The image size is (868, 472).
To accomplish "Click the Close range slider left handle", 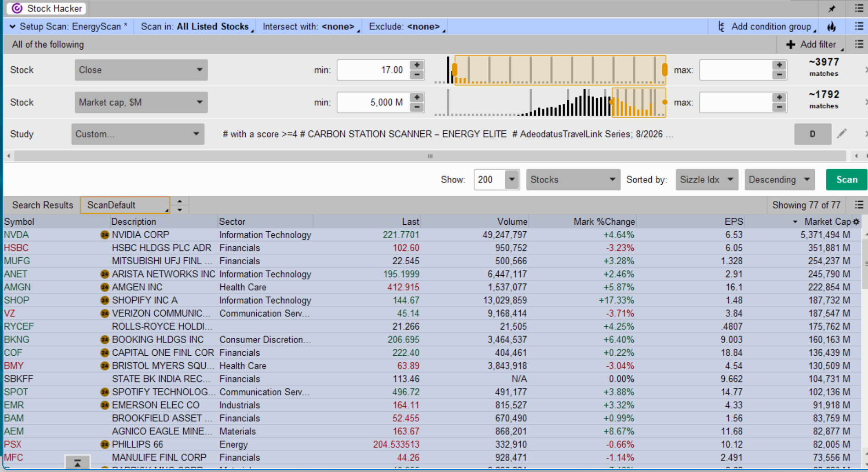I will click(x=455, y=70).
